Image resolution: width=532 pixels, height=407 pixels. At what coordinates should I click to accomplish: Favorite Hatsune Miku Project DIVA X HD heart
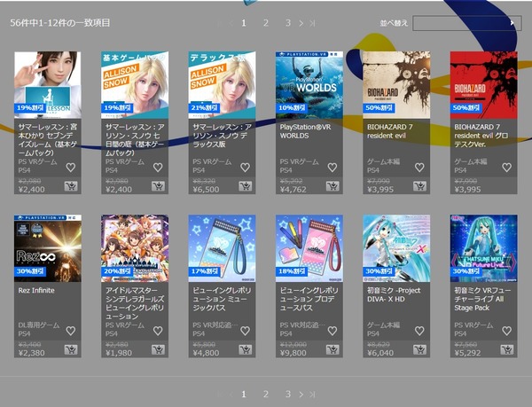click(x=419, y=331)
